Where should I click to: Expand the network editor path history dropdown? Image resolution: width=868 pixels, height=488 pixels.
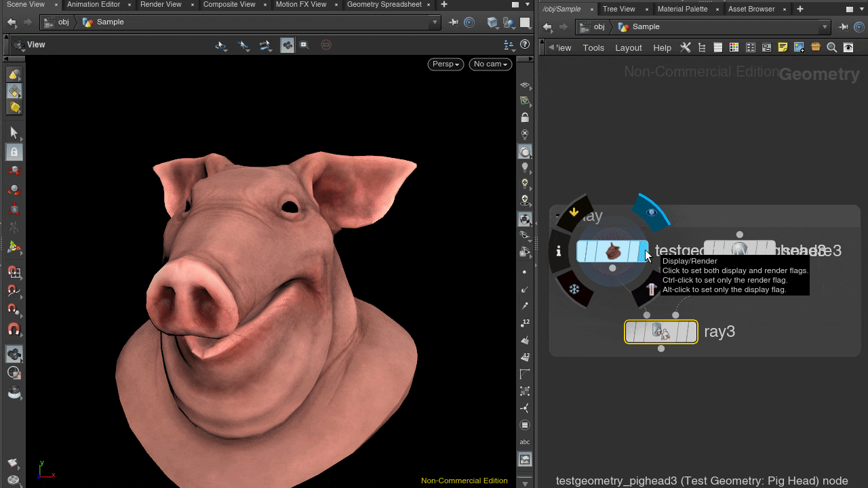coord(825,27)
